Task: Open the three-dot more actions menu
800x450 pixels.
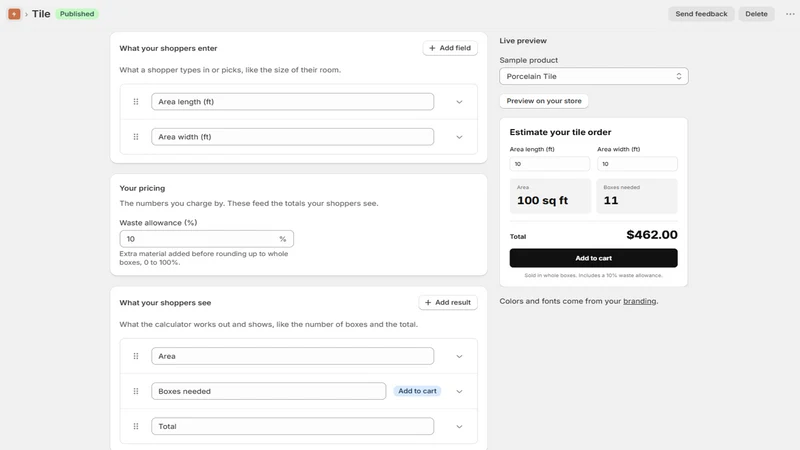Action: [x=790, y=14]
